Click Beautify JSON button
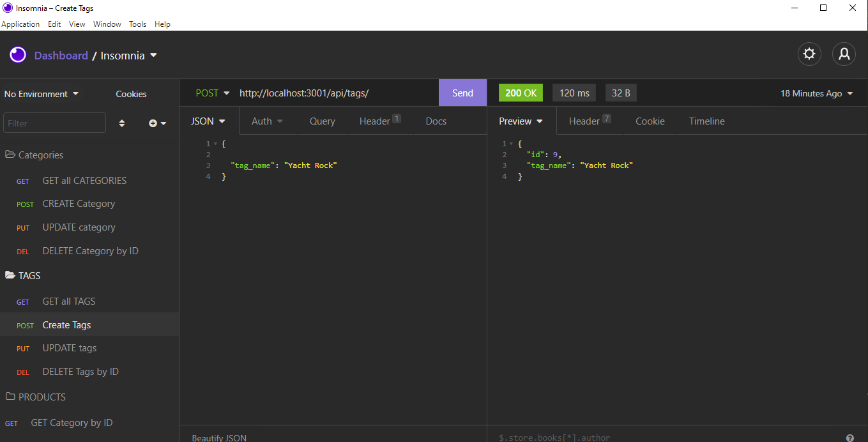Viewport: 868px width, 442px height. [219, 438]
